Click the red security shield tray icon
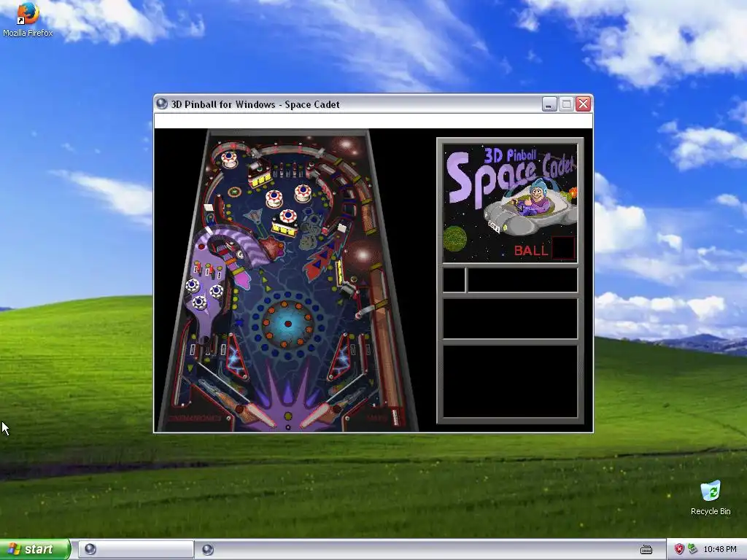Viewport: 747px width, 560px height. pos(679,549)
